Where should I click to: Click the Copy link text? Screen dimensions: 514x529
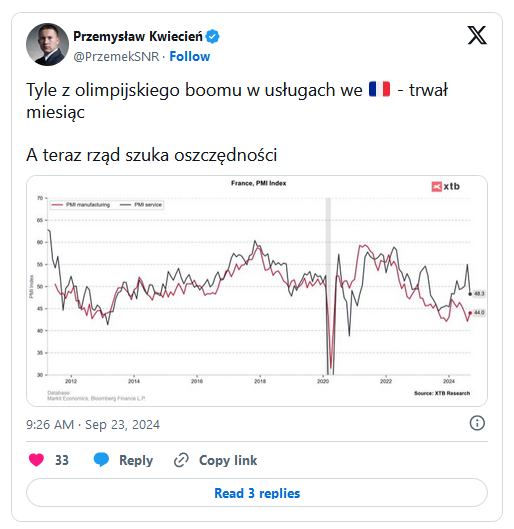tap(228, 460)
